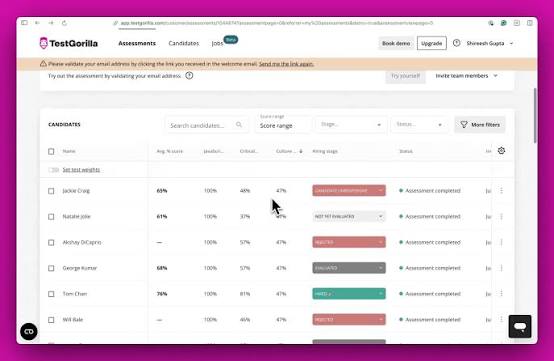Click the Avg. % score column header

pyautogui.click(x=170, y=151)
